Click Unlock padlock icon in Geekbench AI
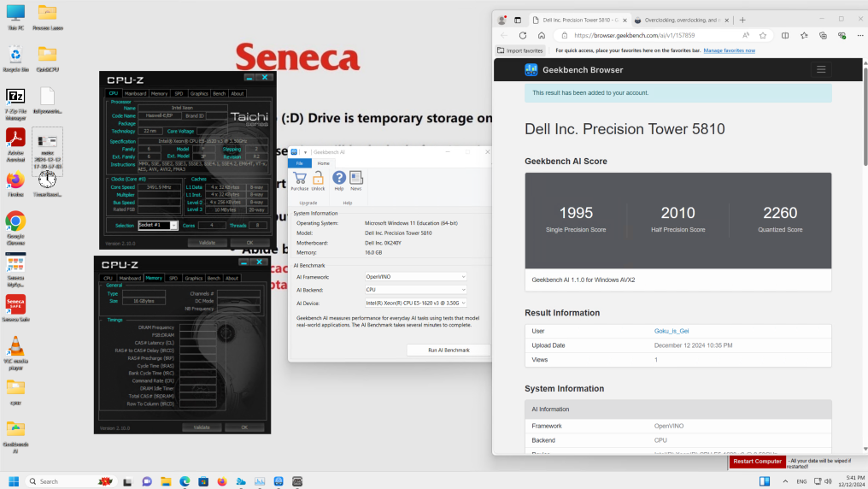This screenshot has height=489, width=868. (x=319, y=181)
